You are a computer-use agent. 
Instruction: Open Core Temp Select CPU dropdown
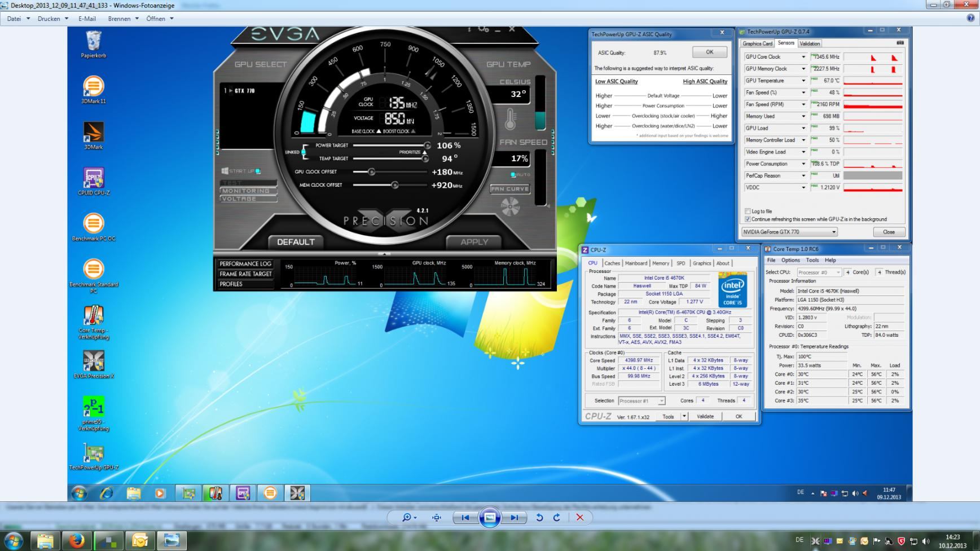click(x=819, y=272)
